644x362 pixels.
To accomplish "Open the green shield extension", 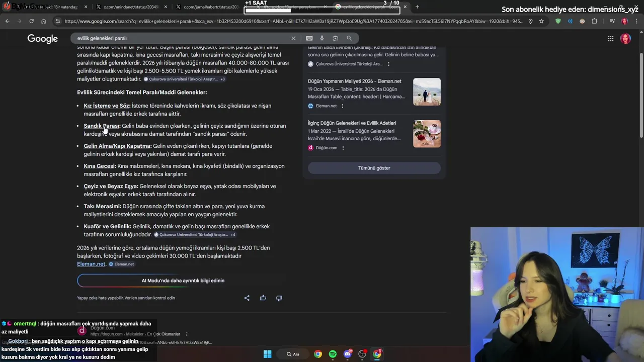I will (558, 21).
